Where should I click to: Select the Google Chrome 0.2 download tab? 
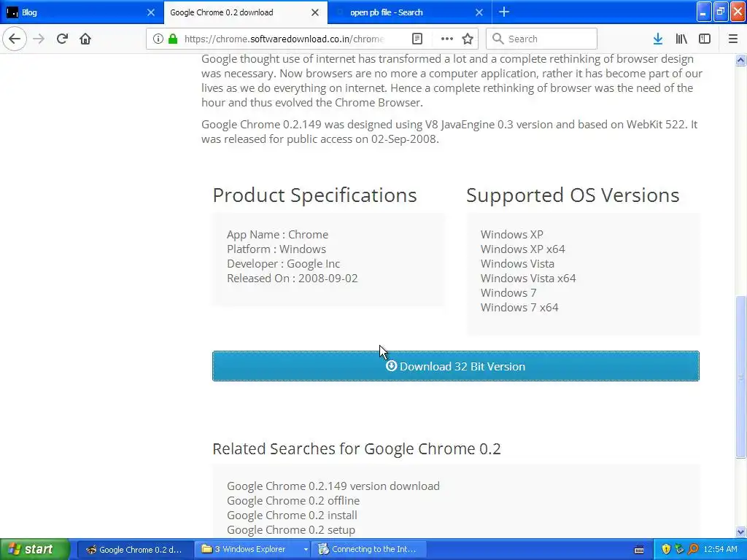tap(246, 12)
